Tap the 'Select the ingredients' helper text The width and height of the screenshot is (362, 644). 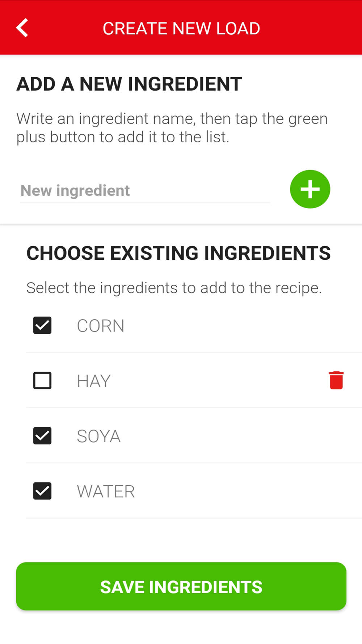pyautogui.click(x=174, y=288)
